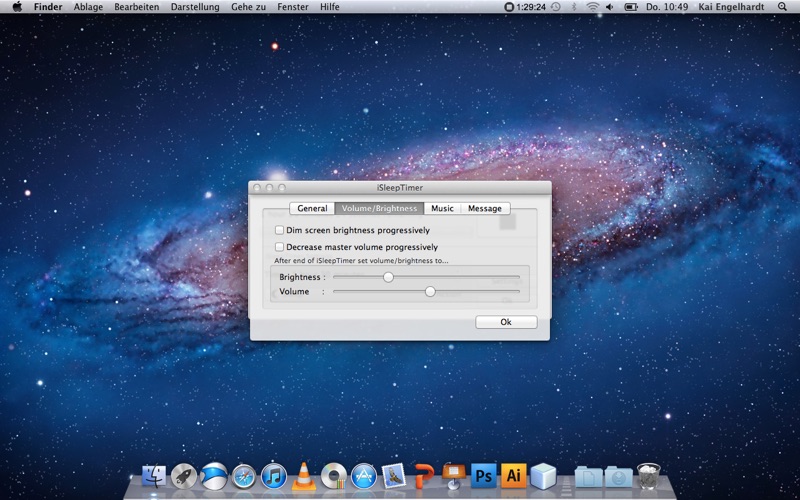
Task: Open the Message tab
Action: pos(485,208)
